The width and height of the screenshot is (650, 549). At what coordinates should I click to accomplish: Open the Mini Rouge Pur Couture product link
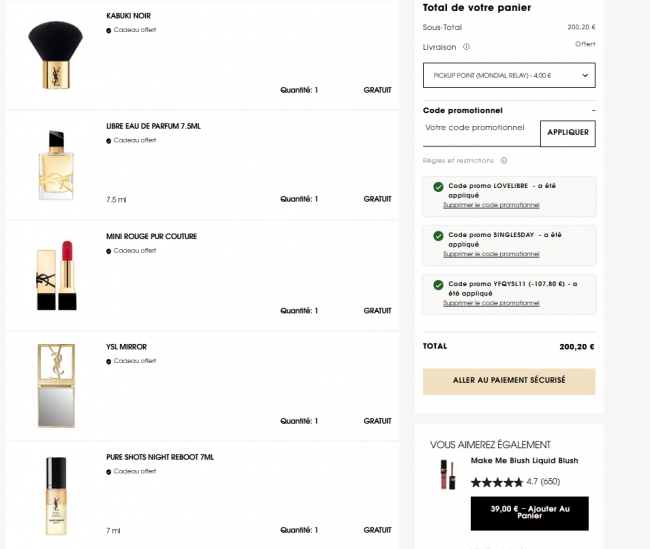point(151,237)
